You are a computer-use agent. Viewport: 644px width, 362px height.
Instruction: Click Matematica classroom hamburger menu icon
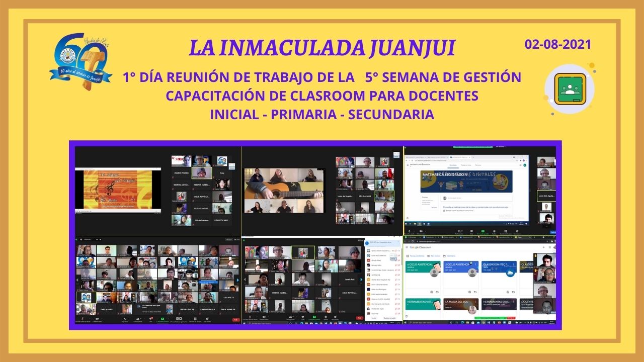pos(408,165)
